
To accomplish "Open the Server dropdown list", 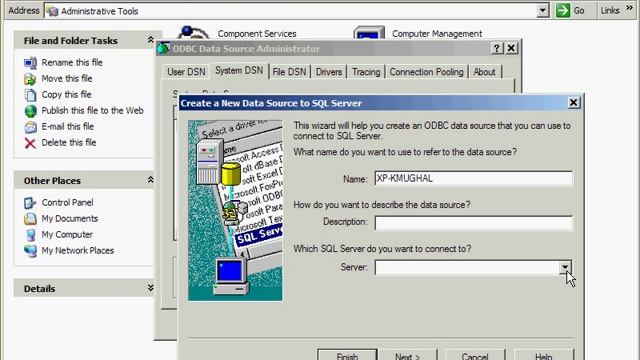I will pos(565,267).
